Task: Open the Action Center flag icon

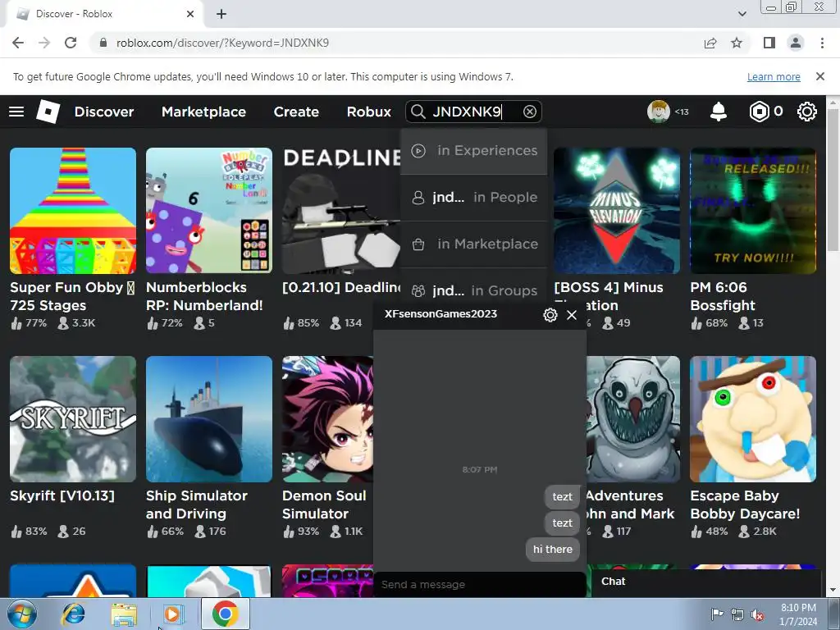Action: [716, 615]
